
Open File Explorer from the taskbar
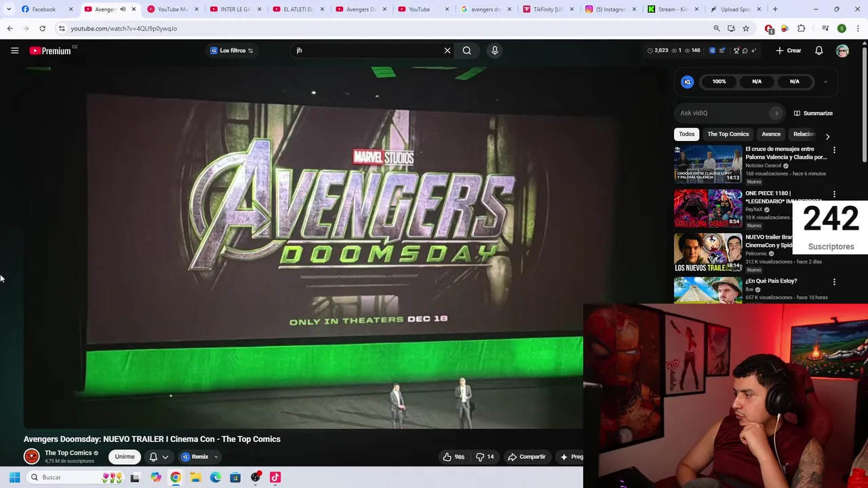click(x=195, y=477)
